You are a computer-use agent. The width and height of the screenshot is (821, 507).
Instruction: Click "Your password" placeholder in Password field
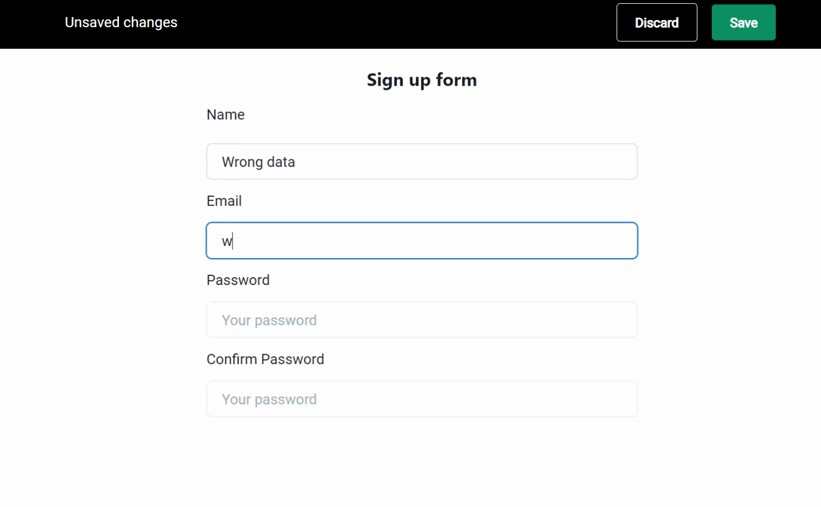(x=269, y=320)
